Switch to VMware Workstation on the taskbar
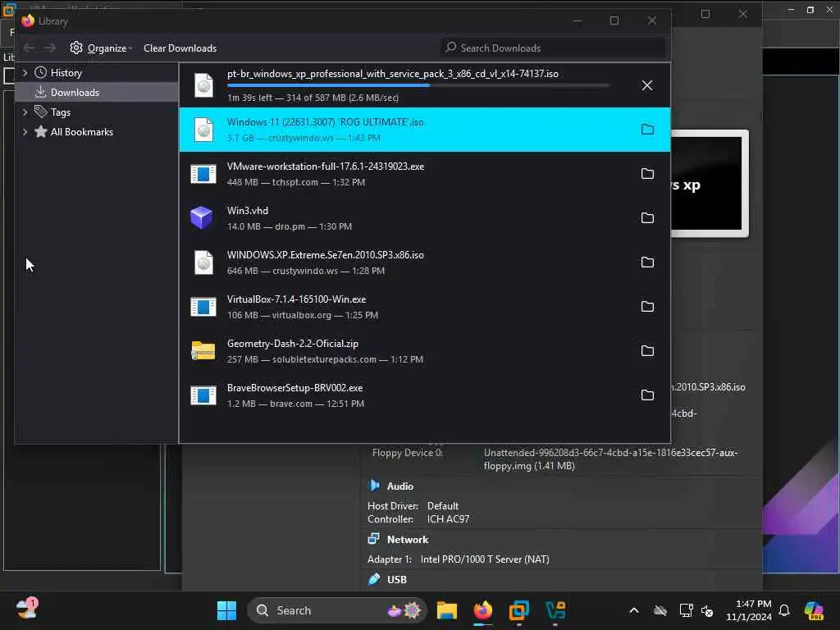 [x=518, y=610]
